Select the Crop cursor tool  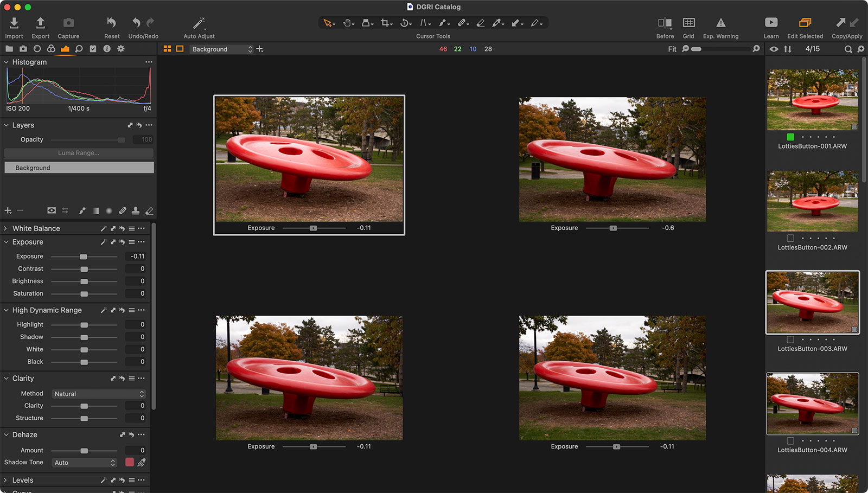point(386,23)
